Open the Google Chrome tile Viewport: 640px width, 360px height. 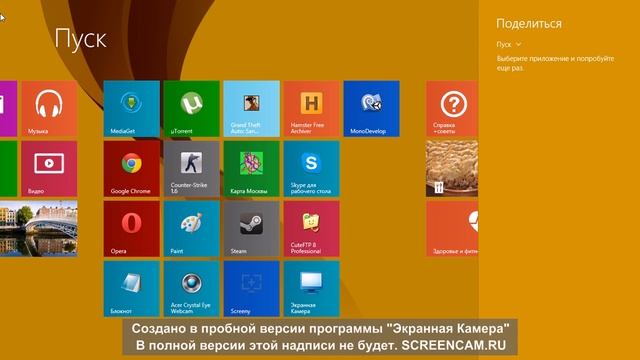131,169
